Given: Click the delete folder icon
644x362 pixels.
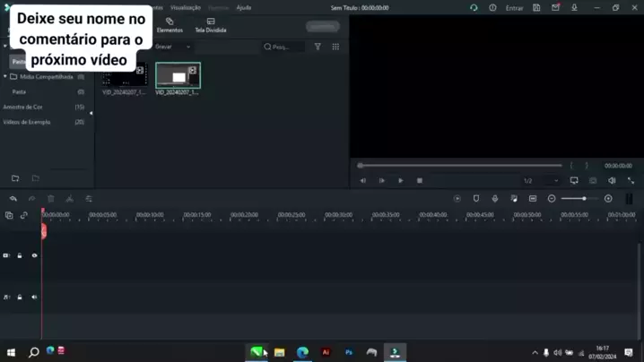Looking at the screenshot, I should [x=36, y=178].
